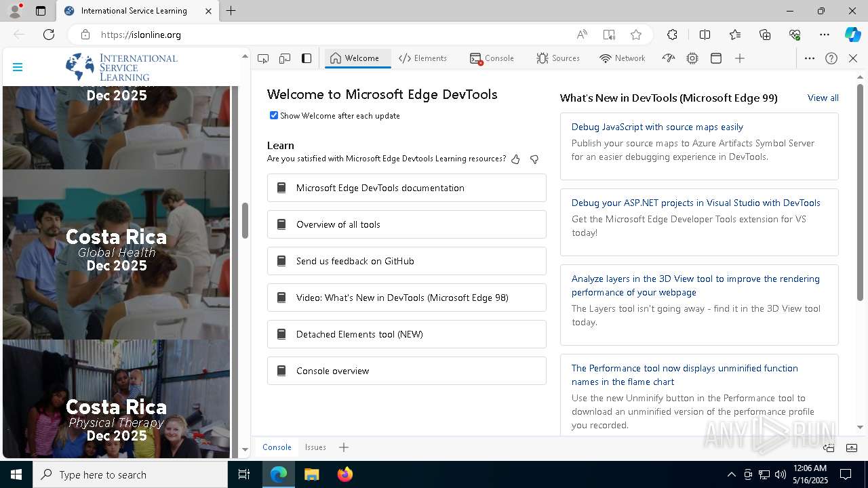Switch to the Network tab
This screenshot has width=868, height=488.
tap(623, 58)
